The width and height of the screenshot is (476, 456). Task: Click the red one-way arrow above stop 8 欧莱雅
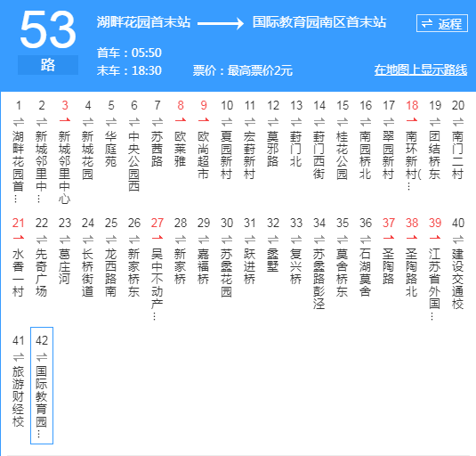coord(181,120)
